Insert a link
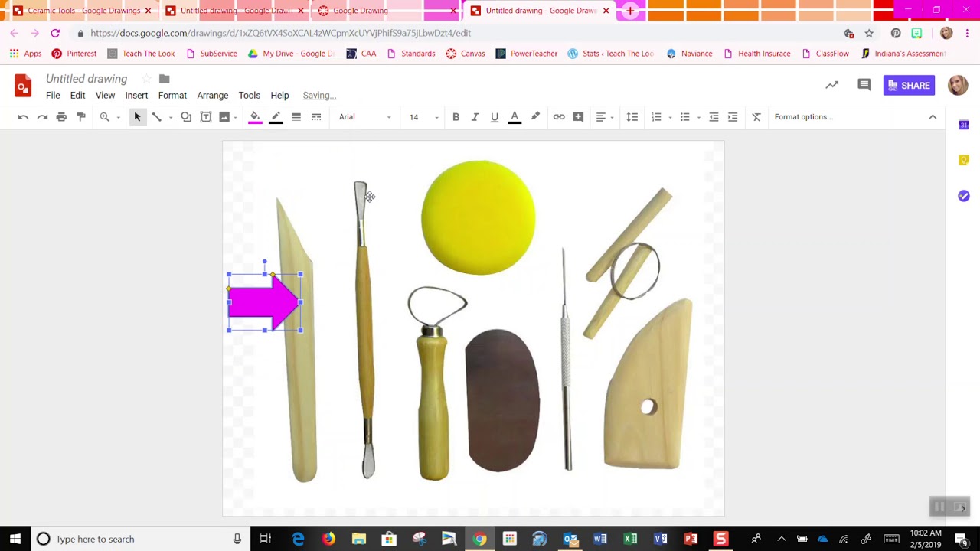This screenshot has width=980, height=551. click(x=559, y=116)
